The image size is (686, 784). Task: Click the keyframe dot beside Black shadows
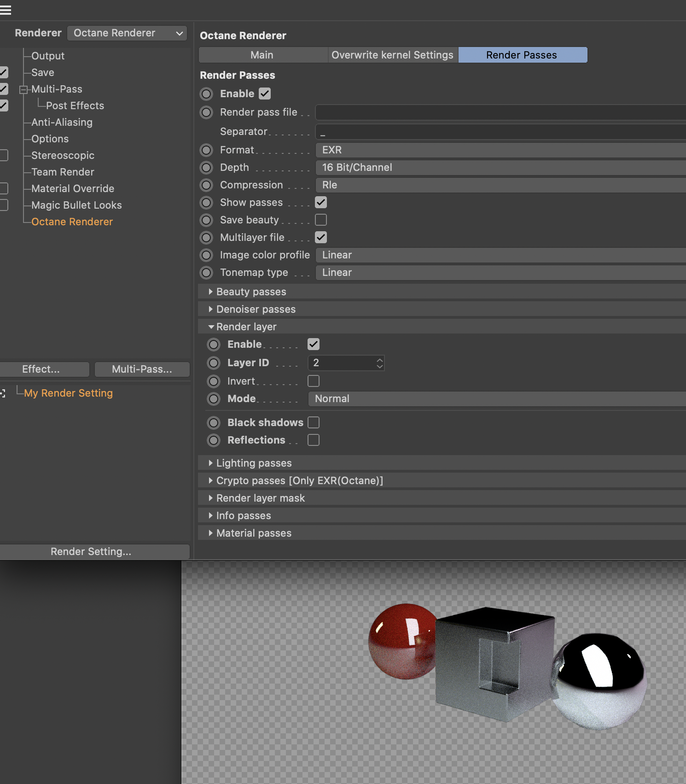click(x=214, y=423)
